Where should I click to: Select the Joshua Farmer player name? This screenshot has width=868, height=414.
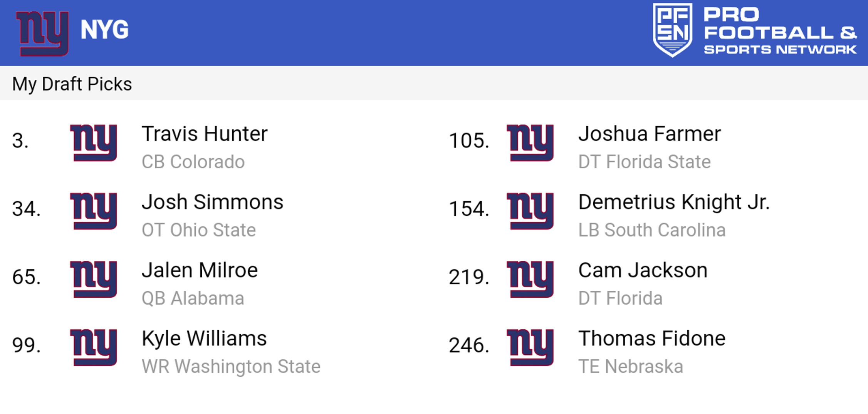tap(649, 134)
